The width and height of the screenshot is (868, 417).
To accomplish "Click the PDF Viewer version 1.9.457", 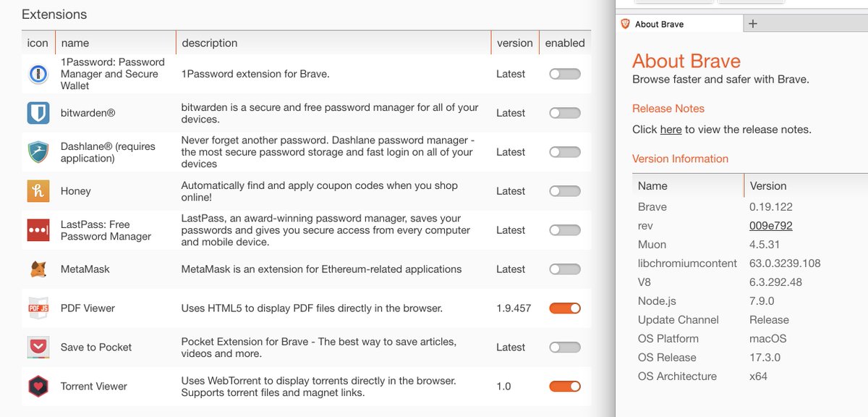I will tap(514, 308).
